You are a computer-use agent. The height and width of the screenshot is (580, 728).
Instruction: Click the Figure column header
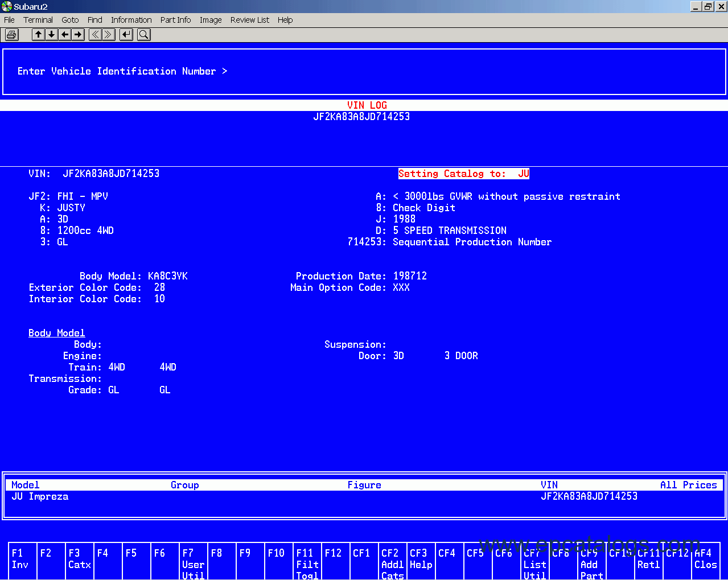(x=364, y=485)
